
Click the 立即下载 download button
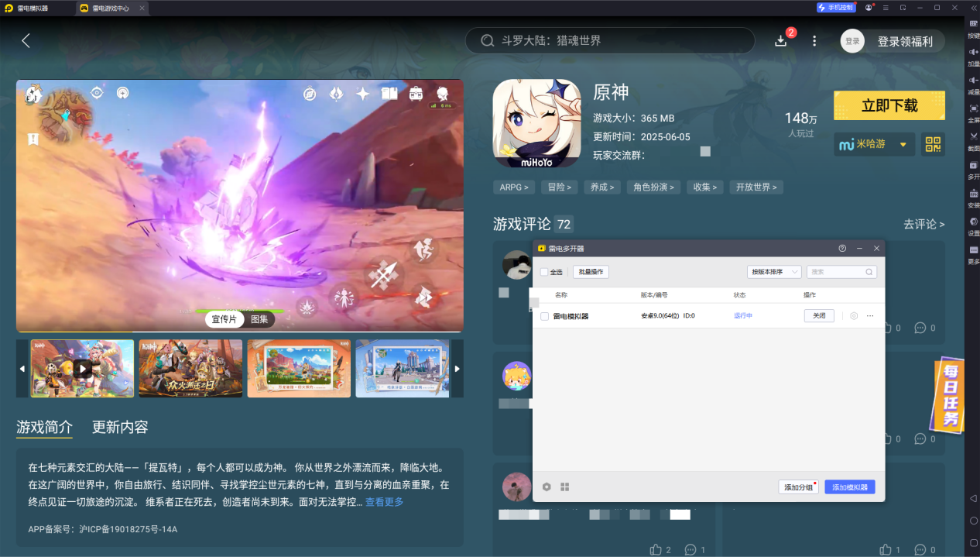click(889, 105)
